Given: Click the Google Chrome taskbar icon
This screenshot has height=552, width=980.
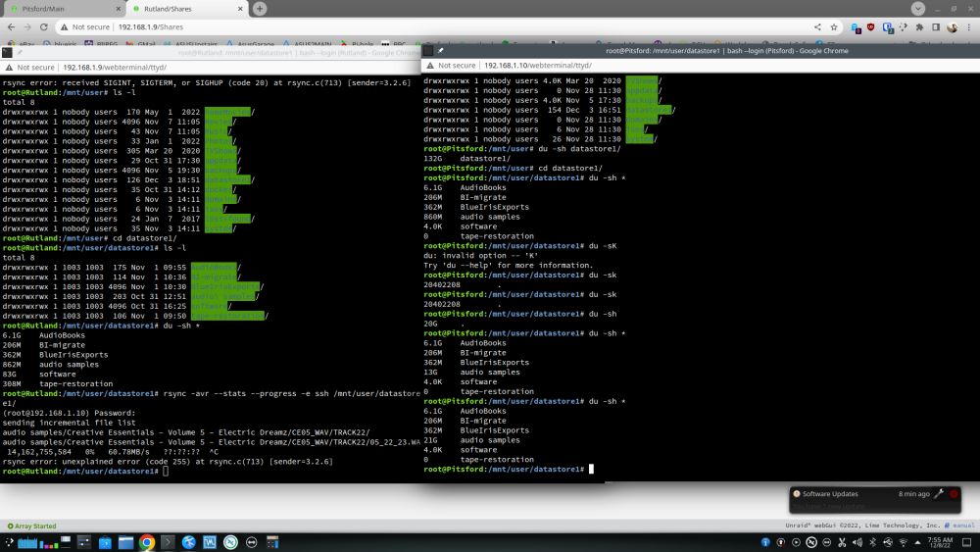Looking at the screenshot, I should (x=147, y=542).
